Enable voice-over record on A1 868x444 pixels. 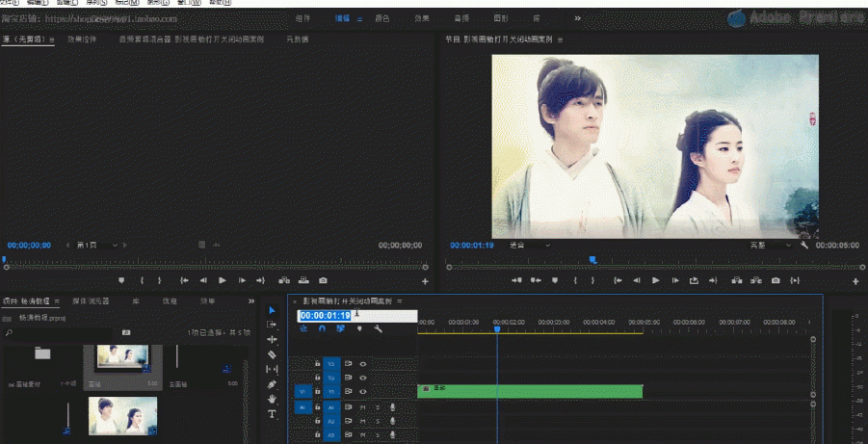coord(392,407)
